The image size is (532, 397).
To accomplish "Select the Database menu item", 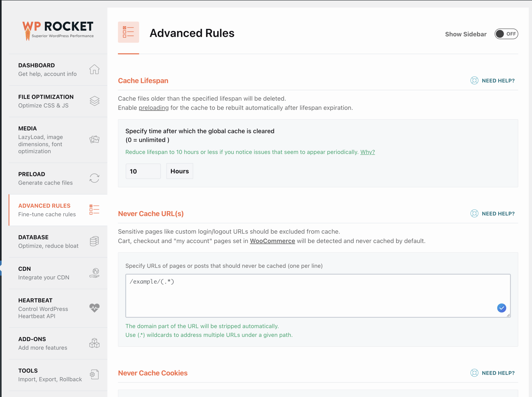I will pos(58,241).
